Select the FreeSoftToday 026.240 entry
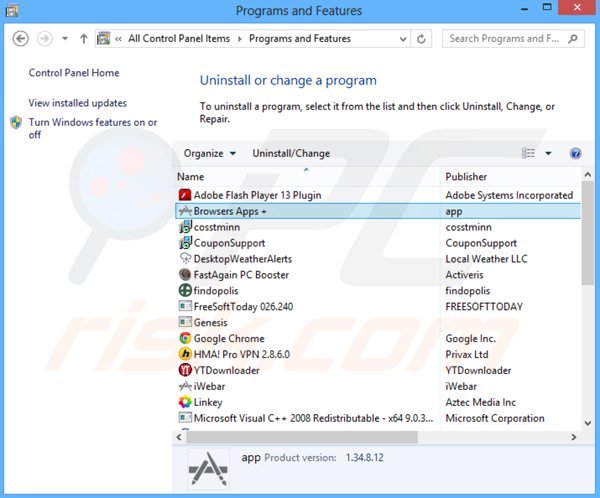 pos(243,307)
